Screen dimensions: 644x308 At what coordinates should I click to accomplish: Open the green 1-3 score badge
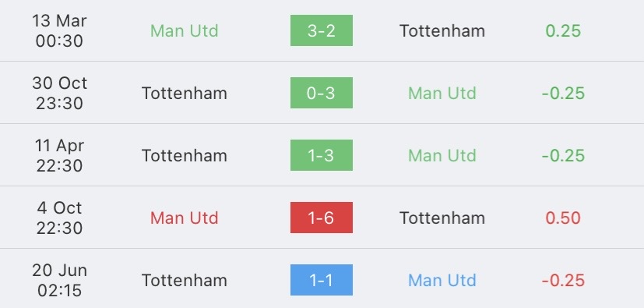coord(321,155)
